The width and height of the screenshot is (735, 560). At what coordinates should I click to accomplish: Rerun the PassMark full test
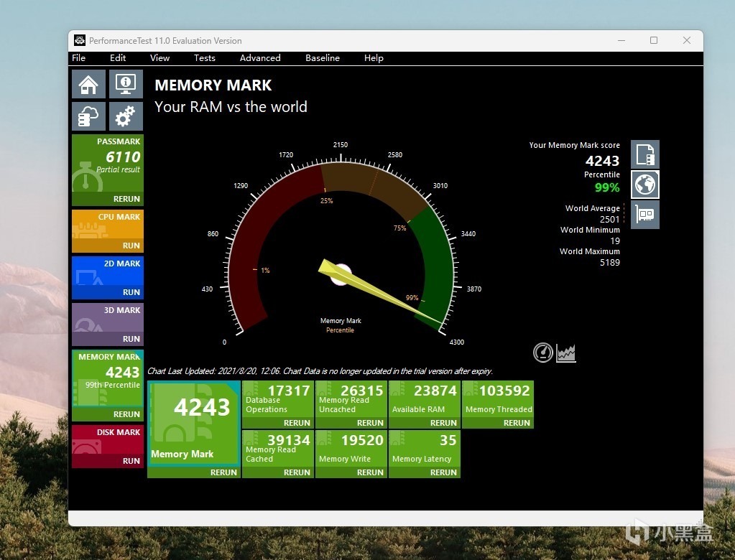pyautogui.click(x=108, y=199)
